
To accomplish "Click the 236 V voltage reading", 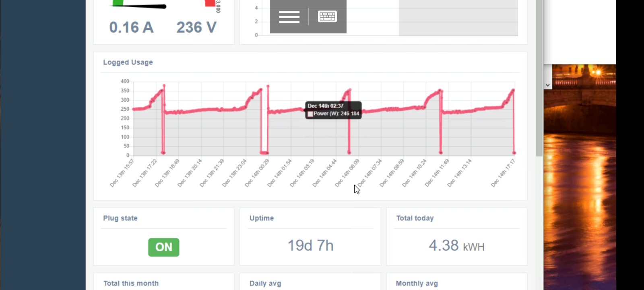I will coord(196,27).
